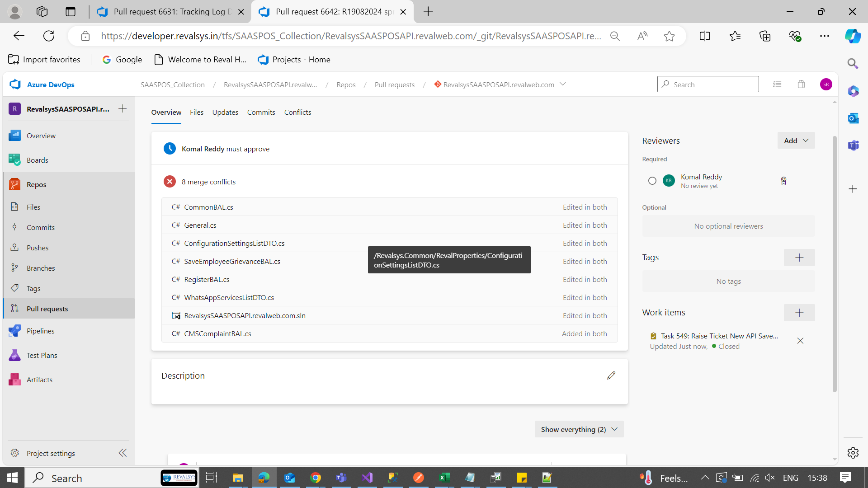The height and width of the screenshot is (488, 868).
Task: Switch to the Files tab
Action: pos(196,112)
